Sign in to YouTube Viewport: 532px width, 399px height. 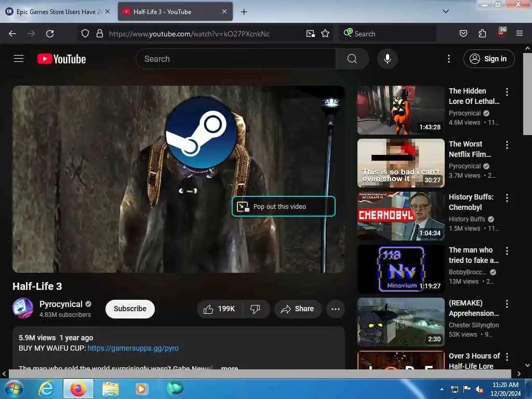pyautogui.click(x=489, y=59)
